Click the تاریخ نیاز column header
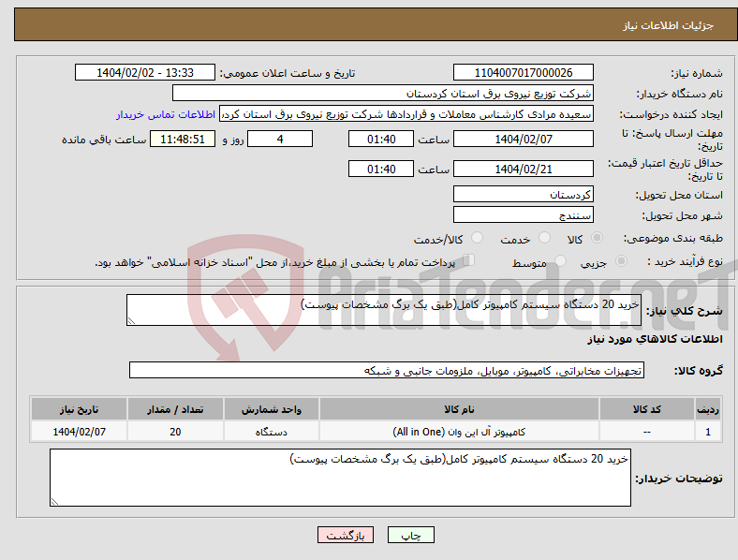 click(79, 409)
